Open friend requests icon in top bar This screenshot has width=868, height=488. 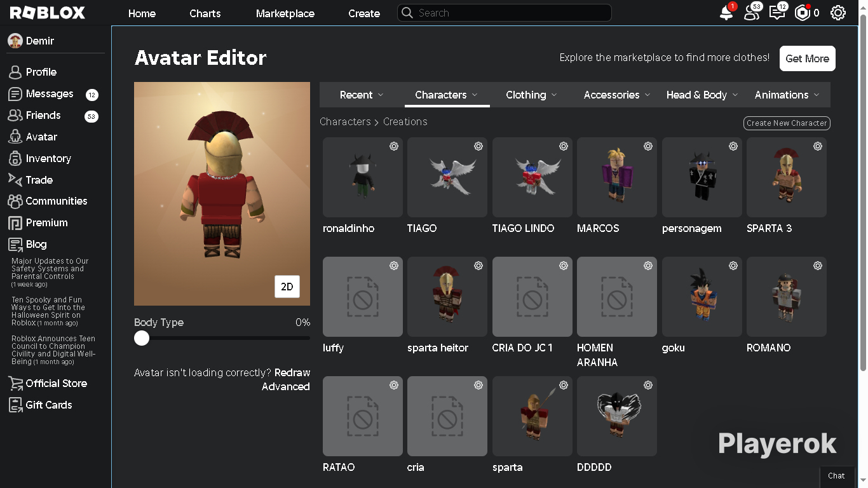click(x=752, y=13)
